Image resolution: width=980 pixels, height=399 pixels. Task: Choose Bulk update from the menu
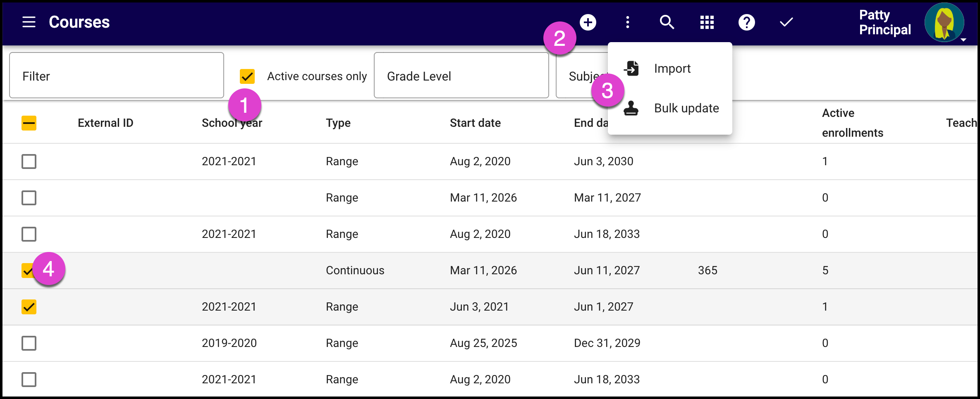coord(670,108)
